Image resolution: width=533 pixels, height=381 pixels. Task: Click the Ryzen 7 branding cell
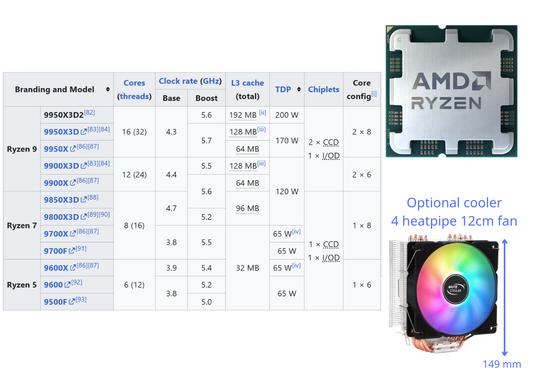coord(22,225)
